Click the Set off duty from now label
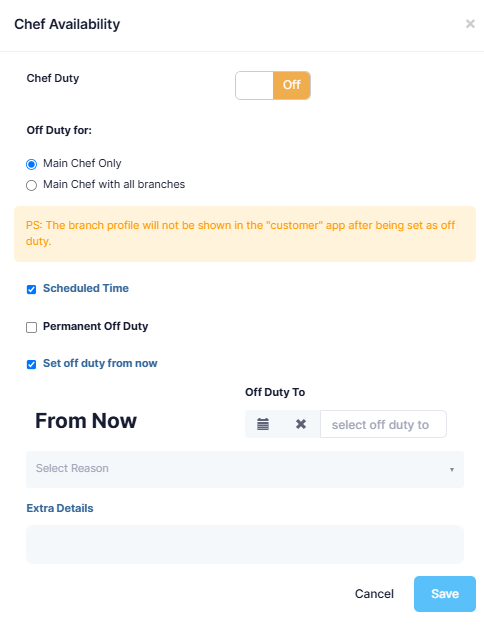The image size is (484, 637). pyautogui.click(x=100, y=363)
